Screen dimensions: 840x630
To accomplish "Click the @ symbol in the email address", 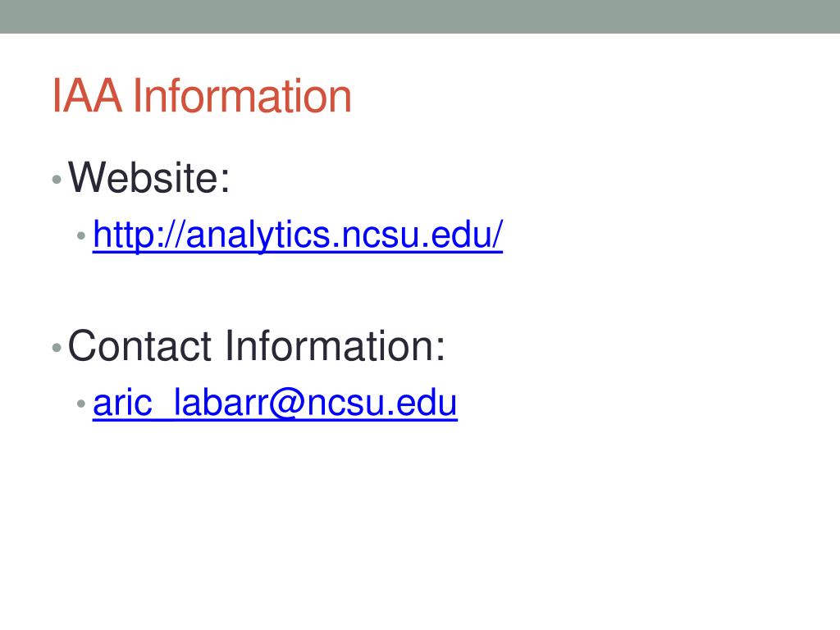I will 287,403.
